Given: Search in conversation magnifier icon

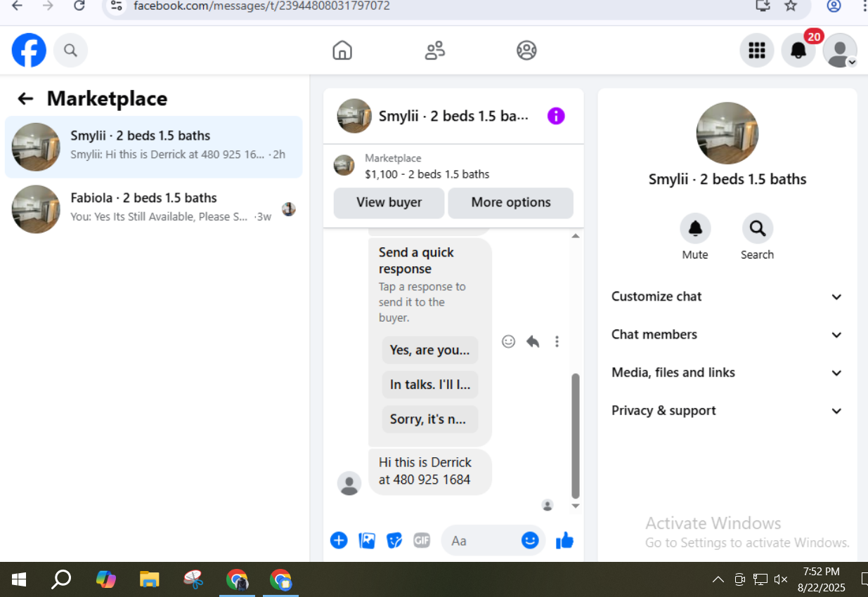Looking at the screenshot, I should (758, 228).
